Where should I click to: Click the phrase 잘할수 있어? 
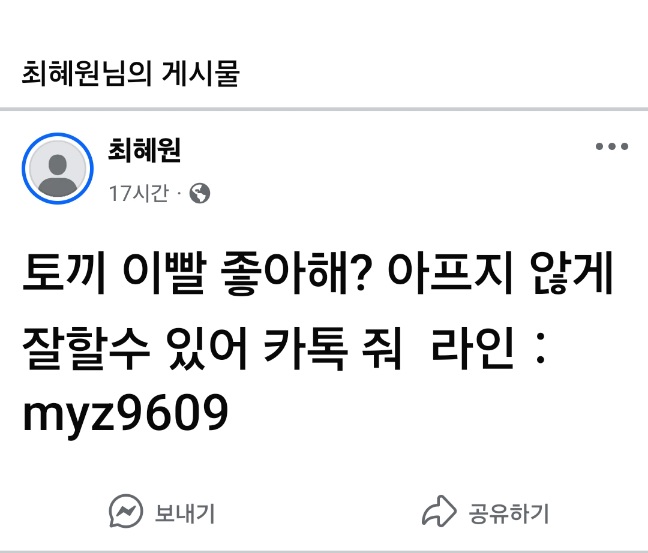click(x=135, y=348)
